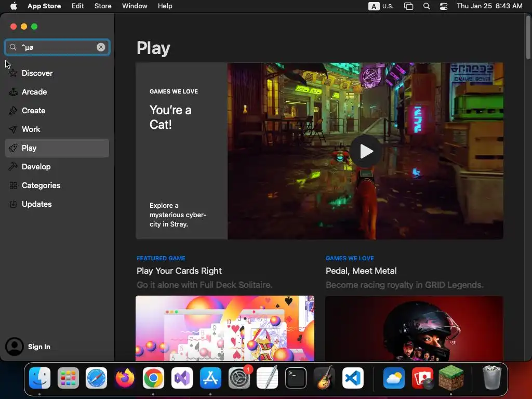Click 'Become racing royalty in GRID Legends.'
The width and height of the screenshot is (532, 399).
tap(404, 285)
